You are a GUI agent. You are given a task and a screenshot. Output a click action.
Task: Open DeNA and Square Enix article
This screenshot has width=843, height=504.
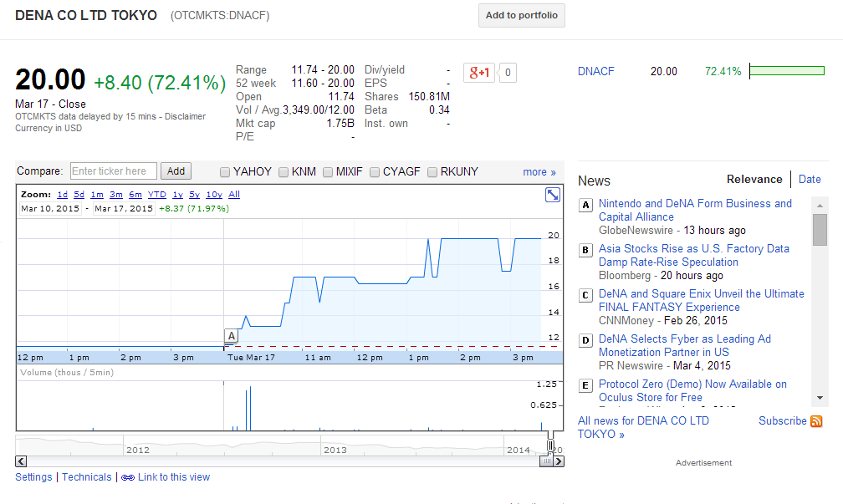tap(702, 300)
